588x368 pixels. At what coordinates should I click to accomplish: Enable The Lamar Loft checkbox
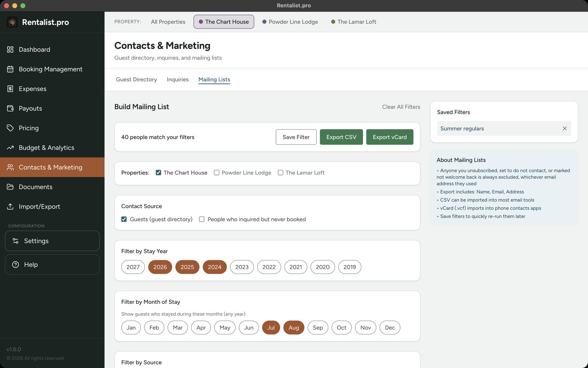tap(281, 173)
